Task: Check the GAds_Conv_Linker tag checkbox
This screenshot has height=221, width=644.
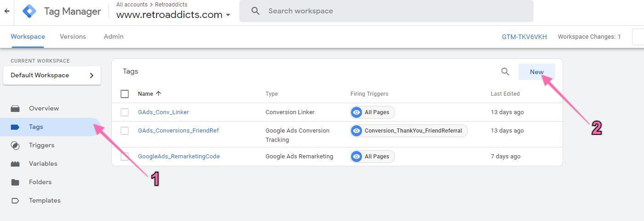Action: pos(125,112)
